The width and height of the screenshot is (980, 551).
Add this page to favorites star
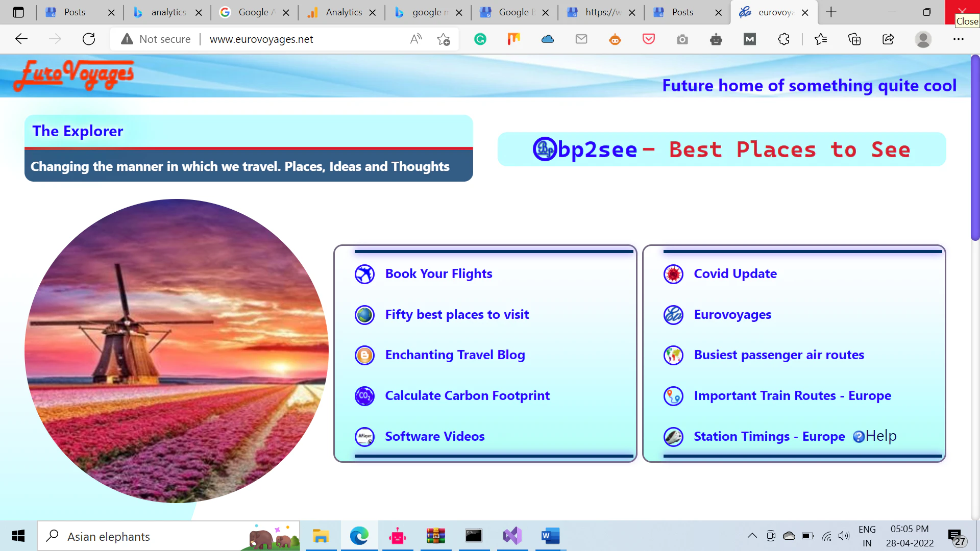(443, 39)
